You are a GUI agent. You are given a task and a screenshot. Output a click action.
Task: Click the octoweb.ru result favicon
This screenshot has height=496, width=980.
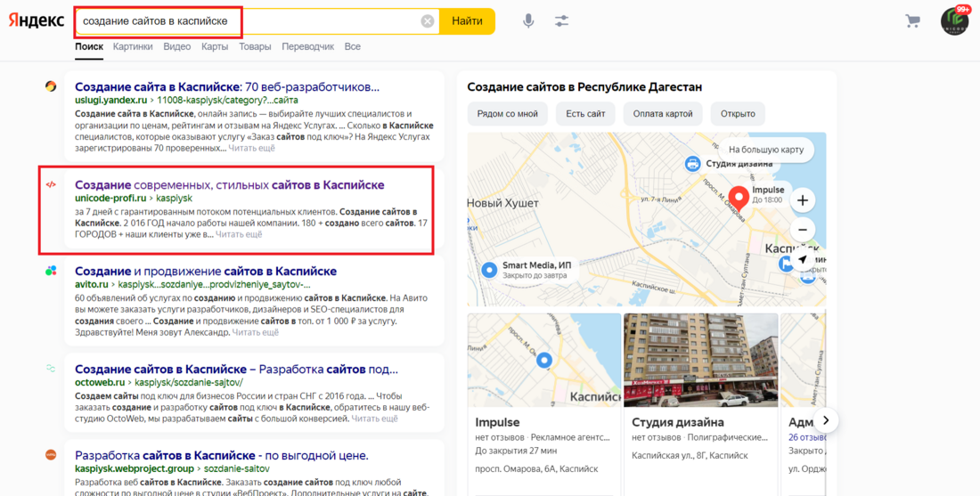pos(51,369)
